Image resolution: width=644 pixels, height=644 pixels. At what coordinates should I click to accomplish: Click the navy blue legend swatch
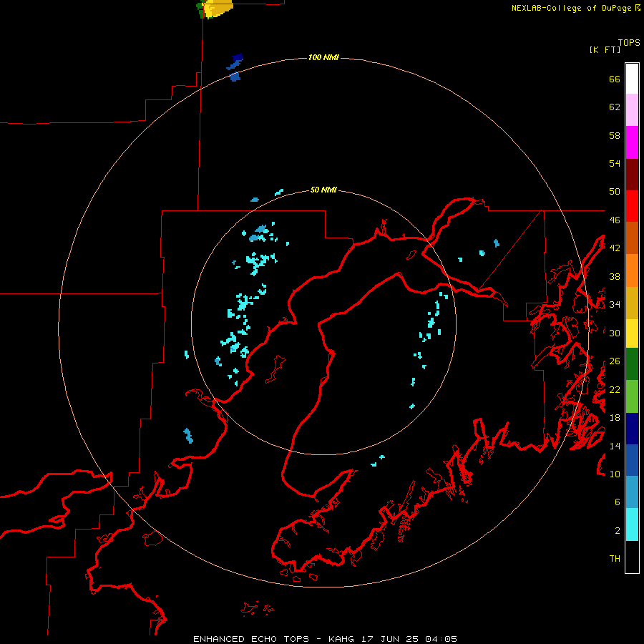632,429
